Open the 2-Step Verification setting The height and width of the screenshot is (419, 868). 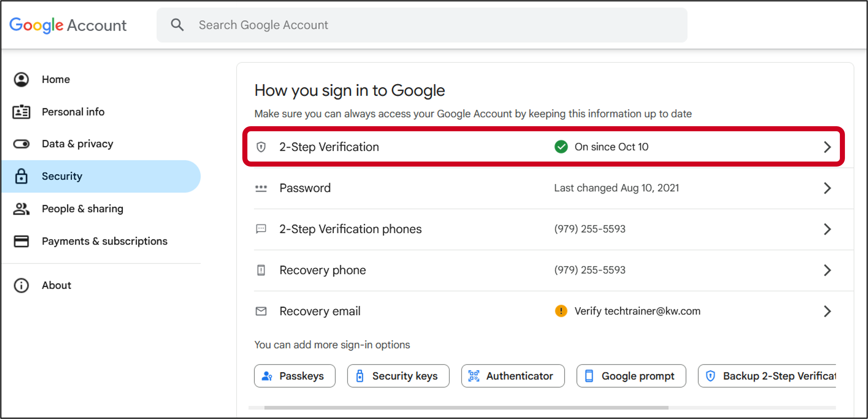click(x=544, y=147)
